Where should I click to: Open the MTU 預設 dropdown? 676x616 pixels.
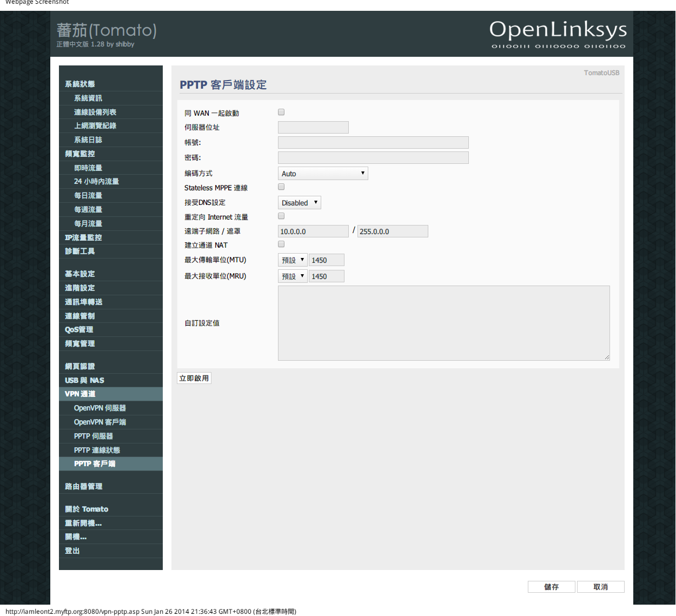point(293,260)
